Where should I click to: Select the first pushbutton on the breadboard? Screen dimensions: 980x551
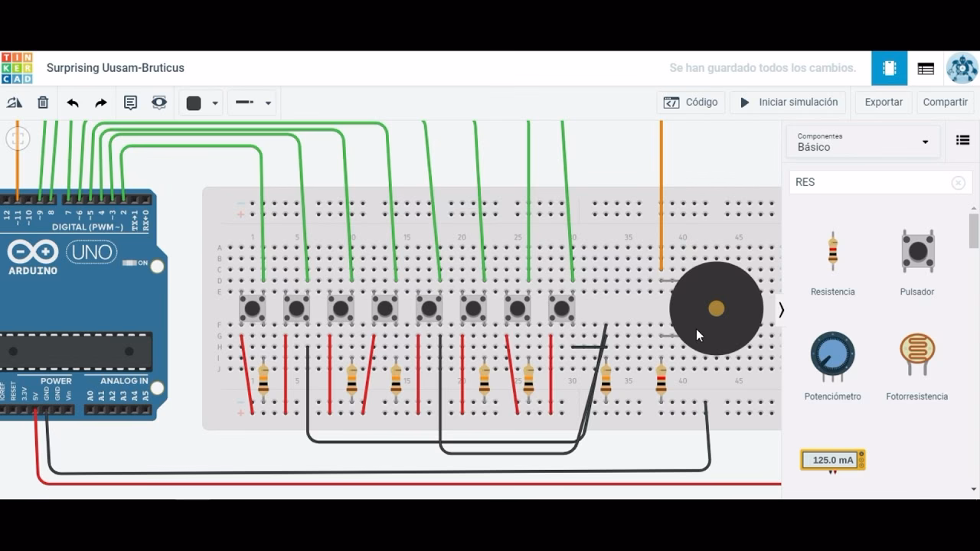click(x=252, y=308)
